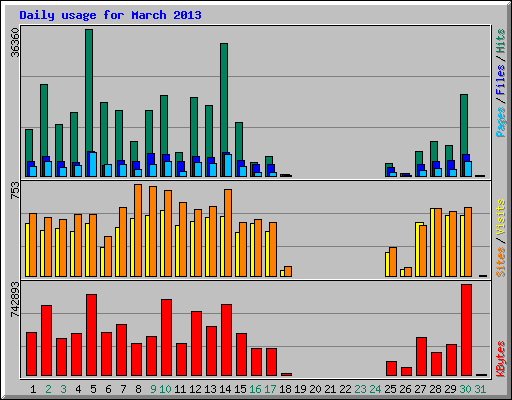Click day 2 on the x-axis
Image resolution: width=512 pixels, height=400 pixels.
tap(48, 389)
